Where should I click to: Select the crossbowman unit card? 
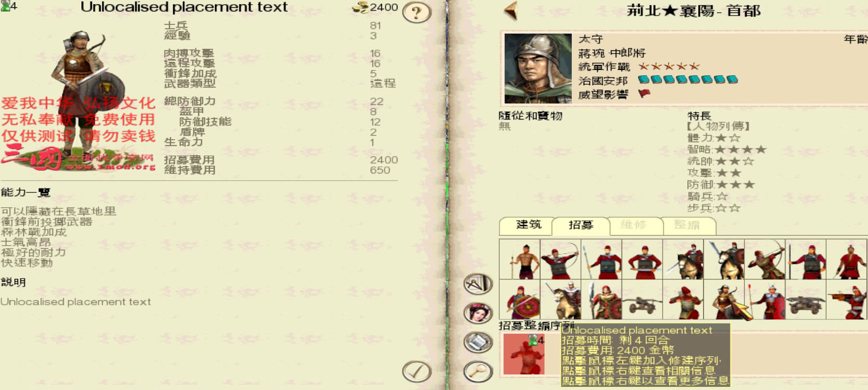point(847,299)
